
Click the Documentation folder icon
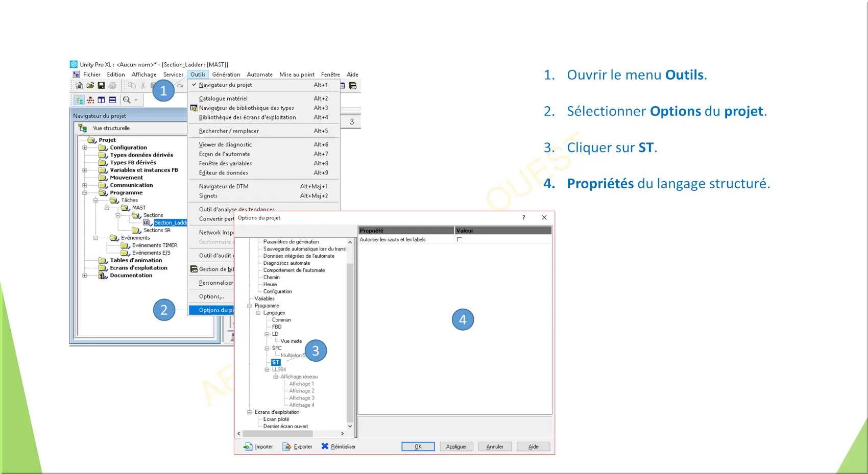[103, 276]
